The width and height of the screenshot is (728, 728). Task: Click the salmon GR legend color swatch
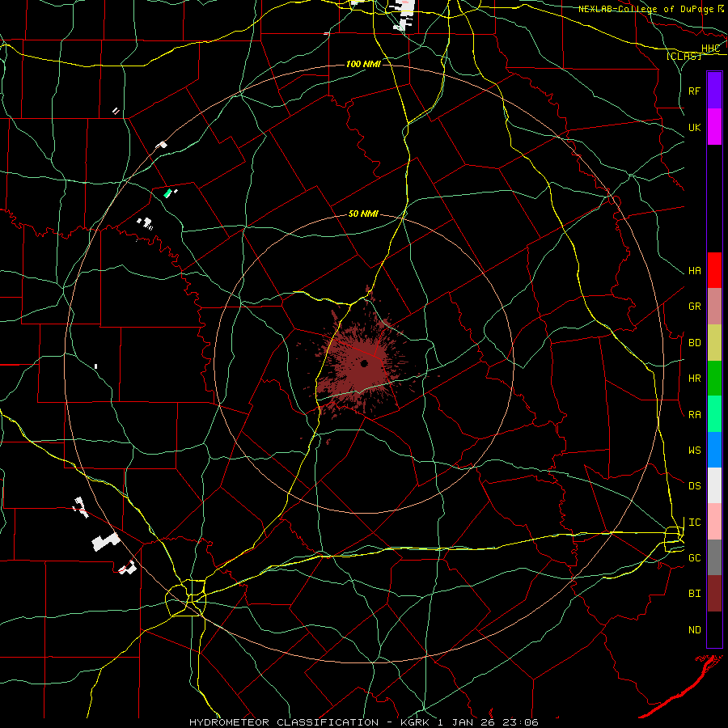(x=714, y=307)
